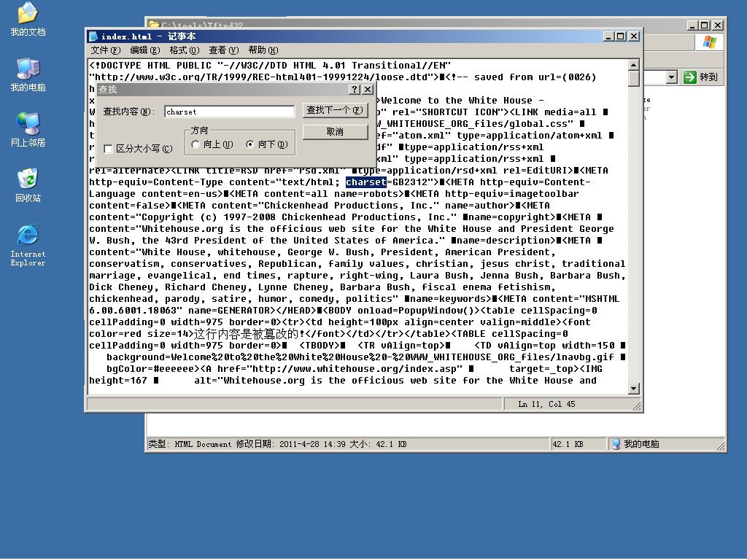Select the 回收站 recycle bin icon

click(28, 185)
